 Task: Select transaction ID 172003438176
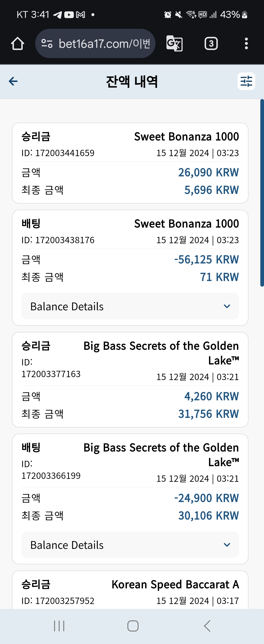point(58,240)
